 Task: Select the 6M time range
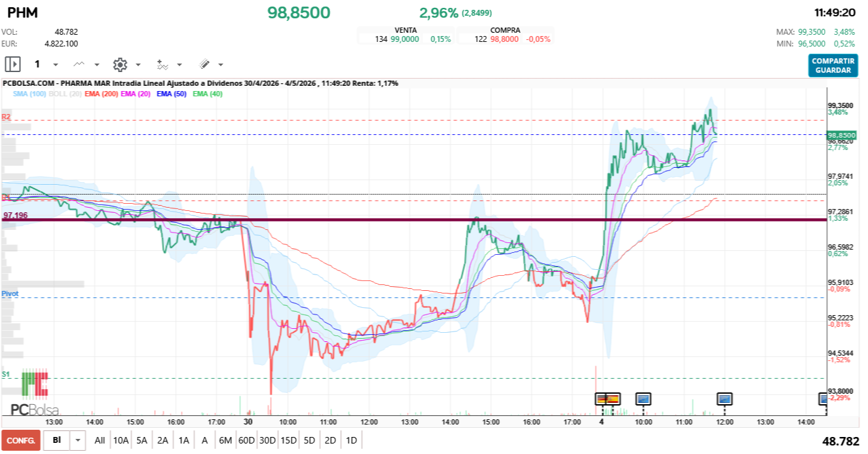225,441
